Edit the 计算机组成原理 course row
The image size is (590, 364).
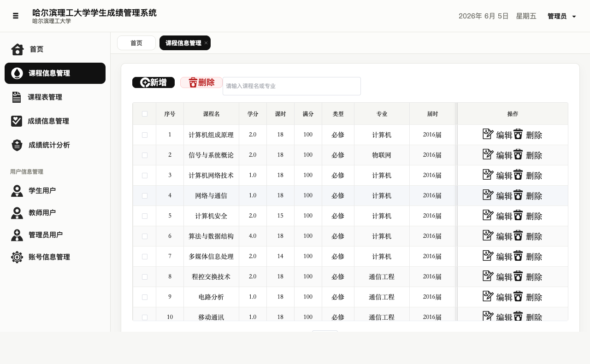(x=497, y=135)
